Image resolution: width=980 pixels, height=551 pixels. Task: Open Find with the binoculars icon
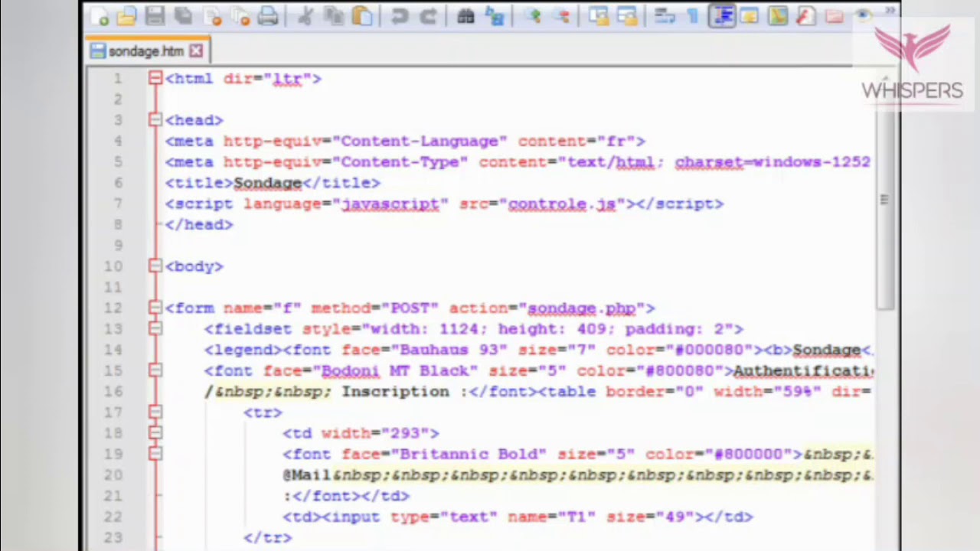[465, 16]
